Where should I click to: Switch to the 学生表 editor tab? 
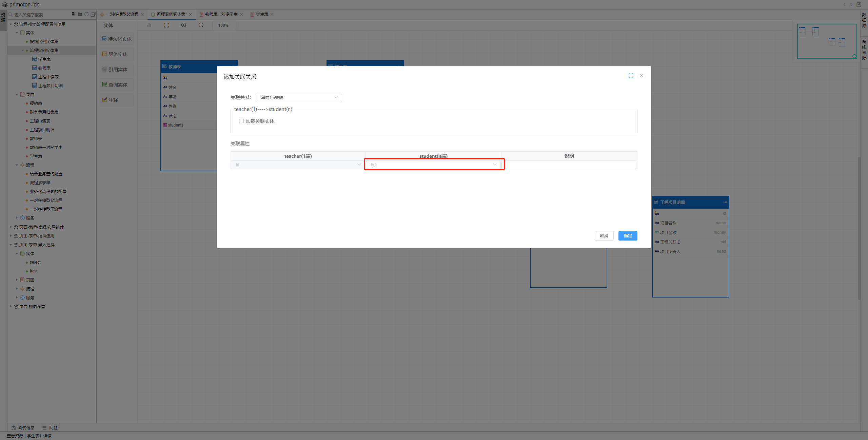(x=262, y=14)
